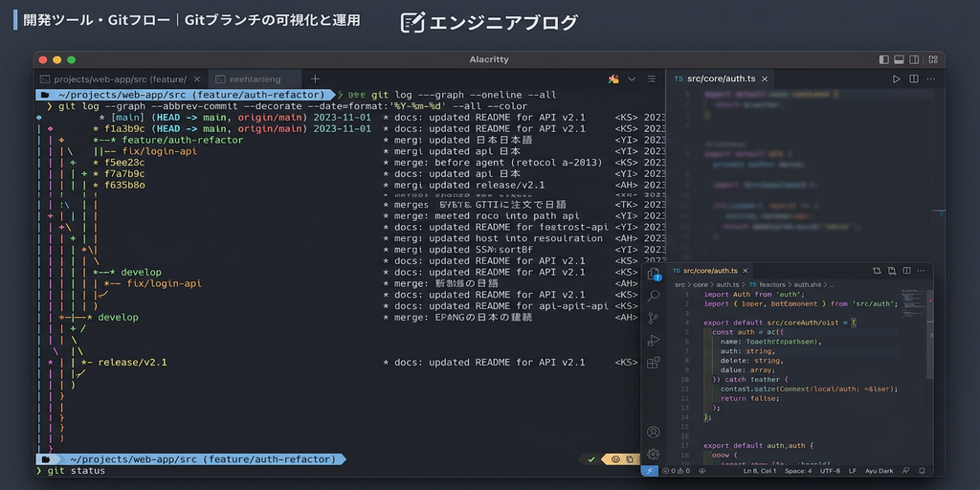Open the Extensions view
980x490 pixels.
(653, 363)
